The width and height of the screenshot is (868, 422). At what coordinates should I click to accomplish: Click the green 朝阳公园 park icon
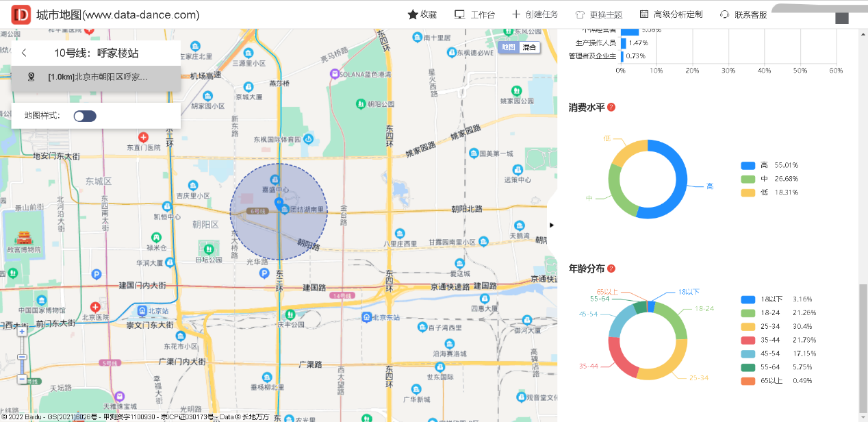point(361,104)
